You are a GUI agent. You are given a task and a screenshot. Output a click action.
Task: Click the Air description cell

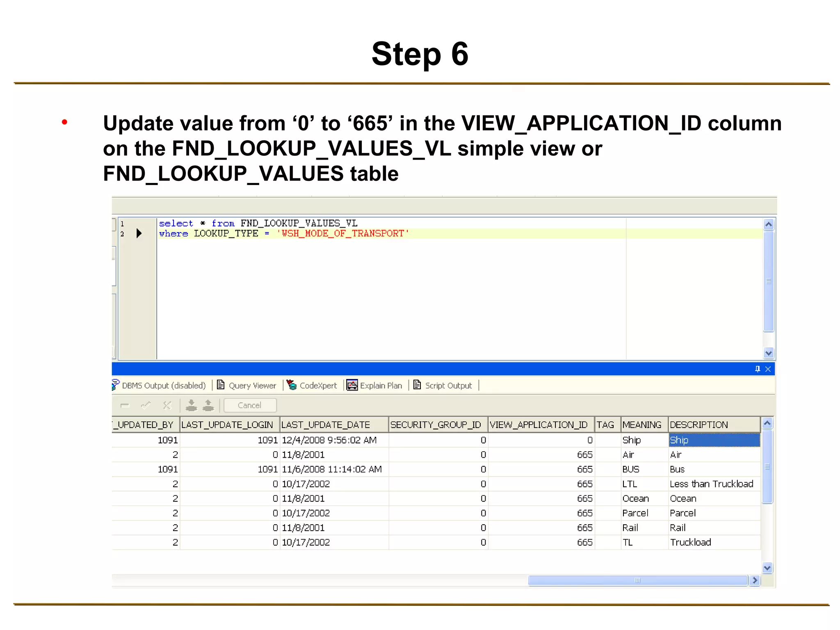(714, 455)
